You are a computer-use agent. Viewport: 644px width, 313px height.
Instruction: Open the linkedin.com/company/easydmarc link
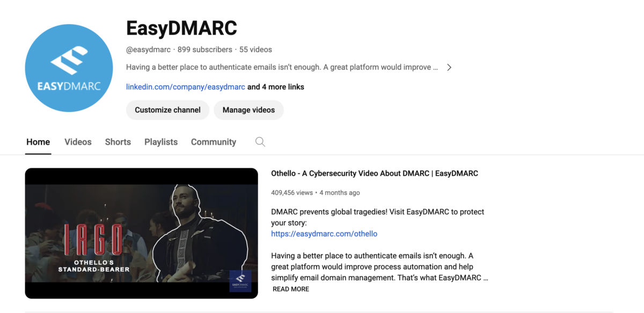pos(185,86)
